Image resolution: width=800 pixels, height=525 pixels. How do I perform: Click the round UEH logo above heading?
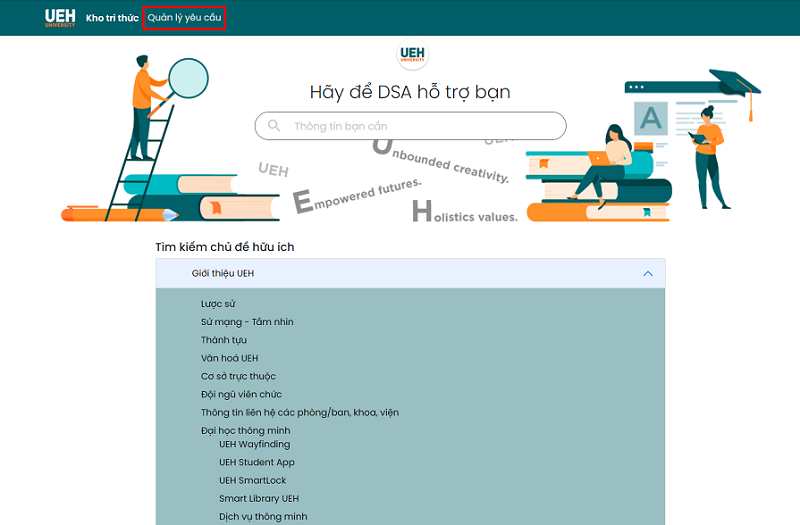[x=412, y=54]
